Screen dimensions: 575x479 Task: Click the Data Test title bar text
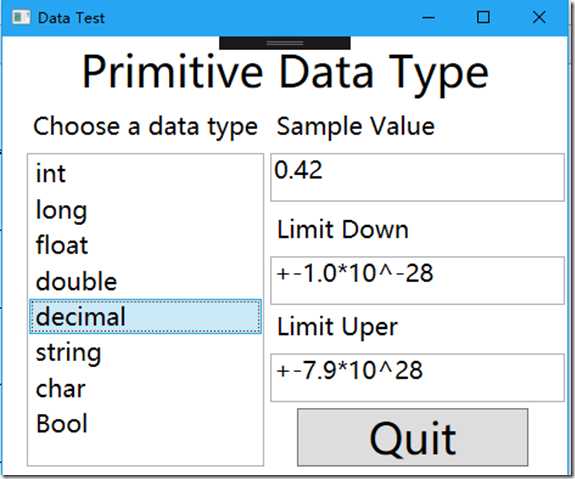coord(71,18)
